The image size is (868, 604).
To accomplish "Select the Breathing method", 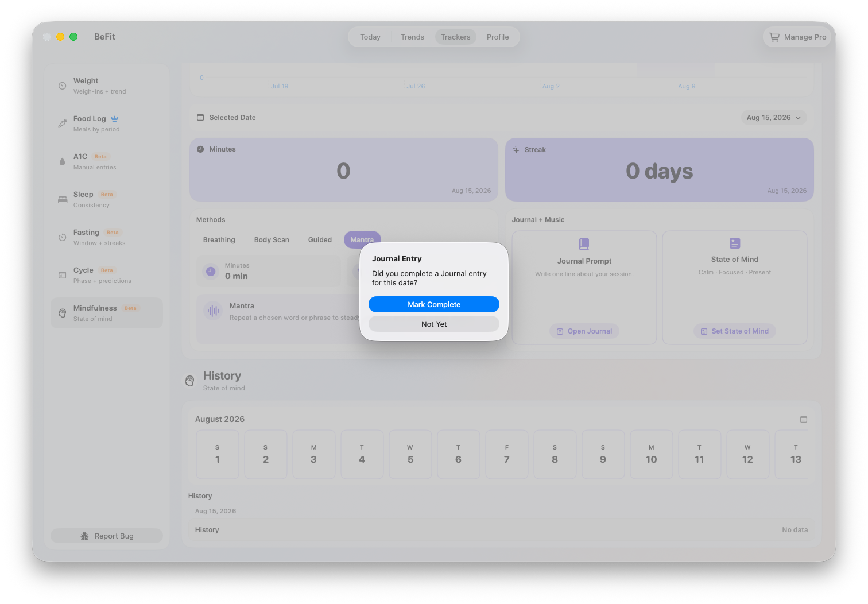I will point(219,240).
